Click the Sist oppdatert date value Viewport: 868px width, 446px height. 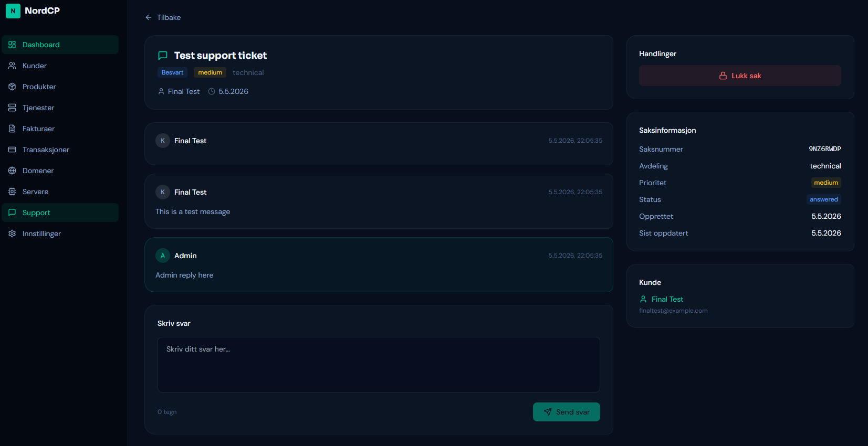pyautogui.click(x=826, y=233)
